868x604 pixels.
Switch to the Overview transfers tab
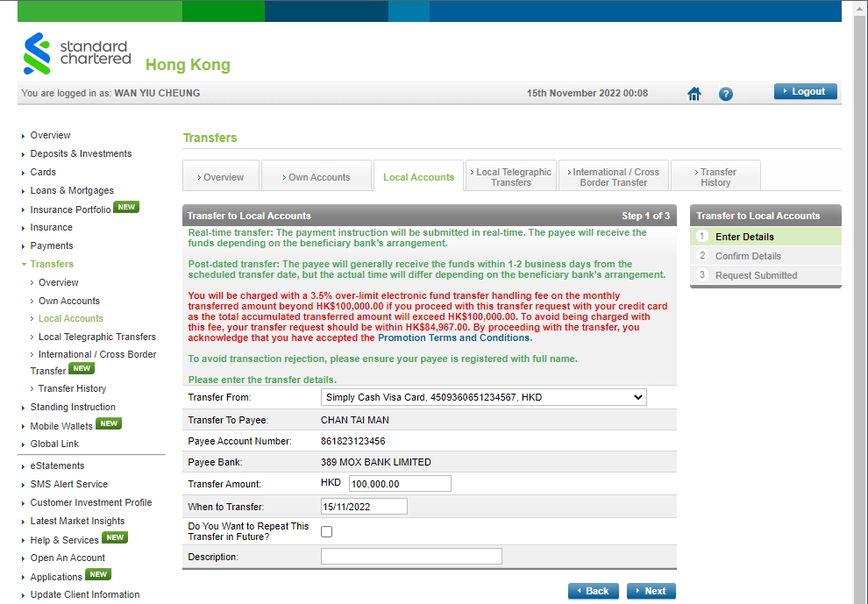221,177
